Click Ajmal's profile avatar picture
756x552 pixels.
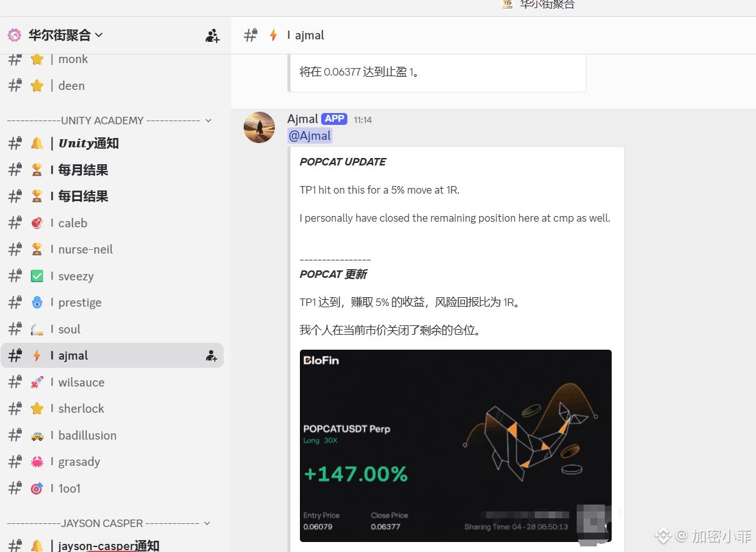click(x=259, y=127)
